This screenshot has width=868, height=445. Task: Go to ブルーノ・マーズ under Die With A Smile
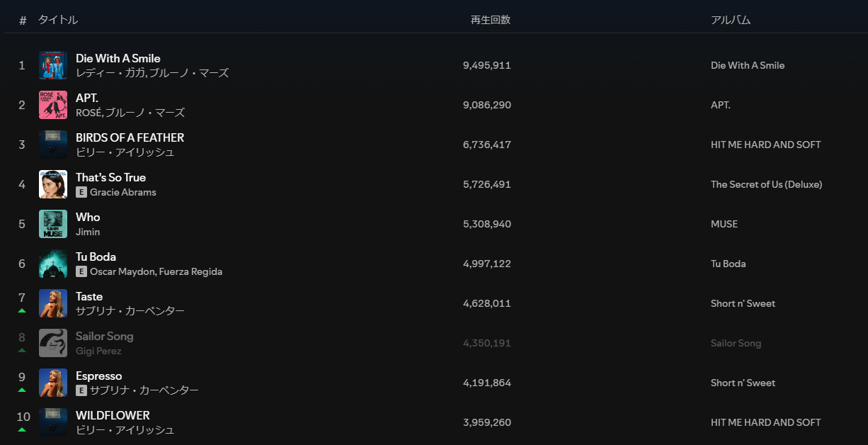point(188,73)
